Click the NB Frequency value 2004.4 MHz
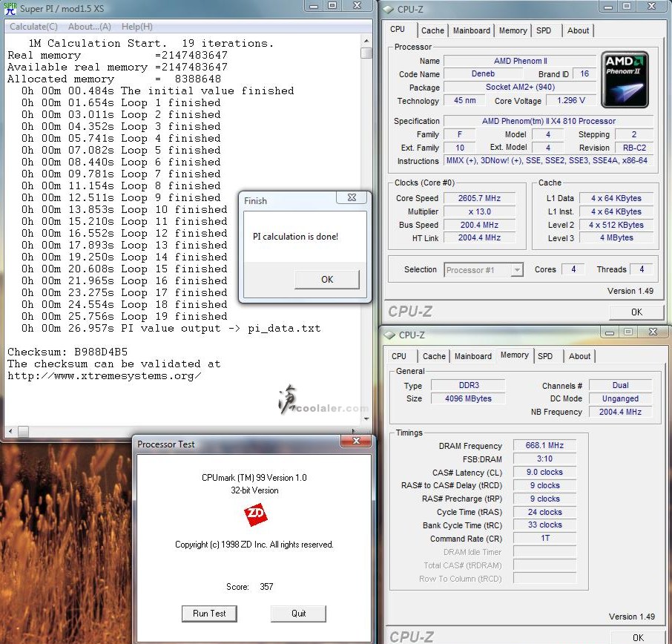 click(620, 412)
